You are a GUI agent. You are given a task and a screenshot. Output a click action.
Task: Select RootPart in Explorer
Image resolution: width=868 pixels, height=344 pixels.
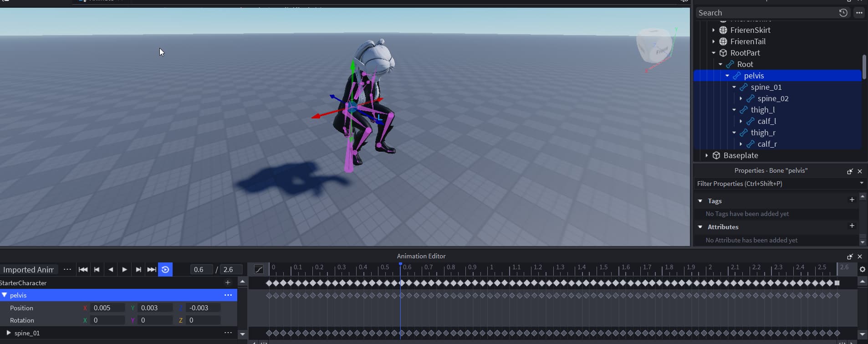[x=745, y=53]
